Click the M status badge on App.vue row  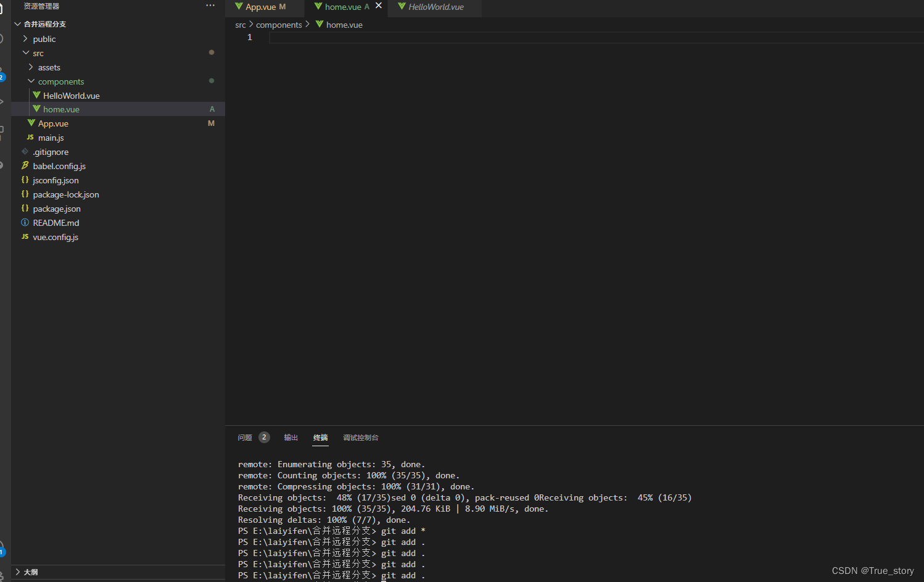tap(211, 123)
